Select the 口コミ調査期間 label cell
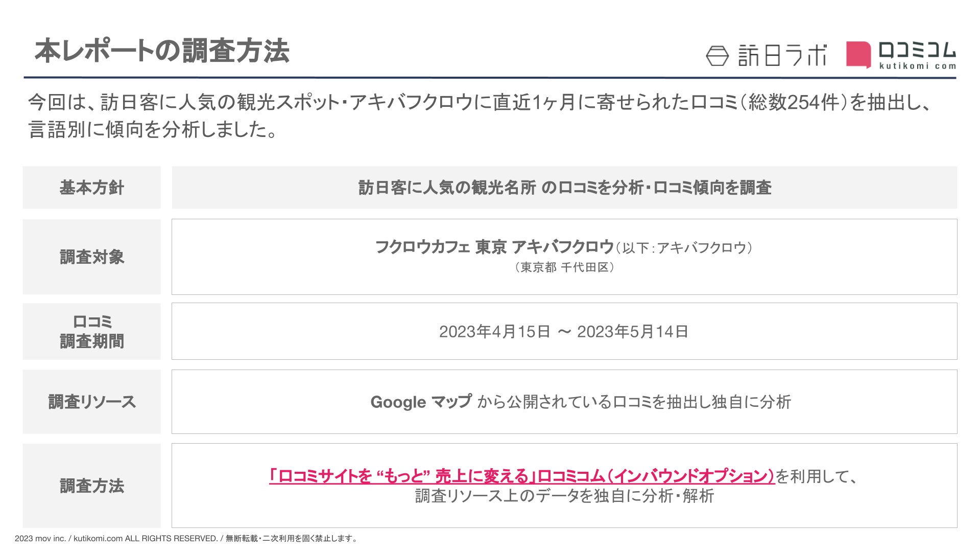980x552 pixels. tap(92, 331)
